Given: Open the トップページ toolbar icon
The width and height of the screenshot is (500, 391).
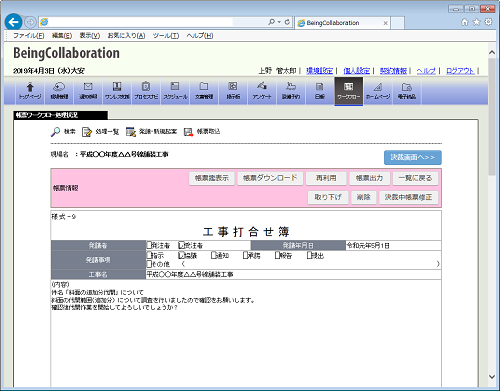Looking at the screenshot, I should tap(30, 91).
